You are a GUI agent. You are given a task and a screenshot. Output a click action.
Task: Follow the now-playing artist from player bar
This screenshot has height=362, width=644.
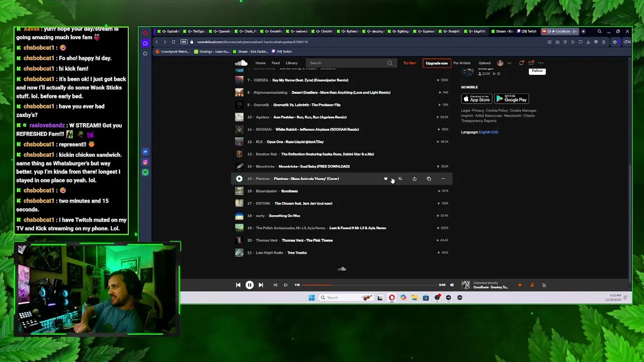[x=532, y=285]
